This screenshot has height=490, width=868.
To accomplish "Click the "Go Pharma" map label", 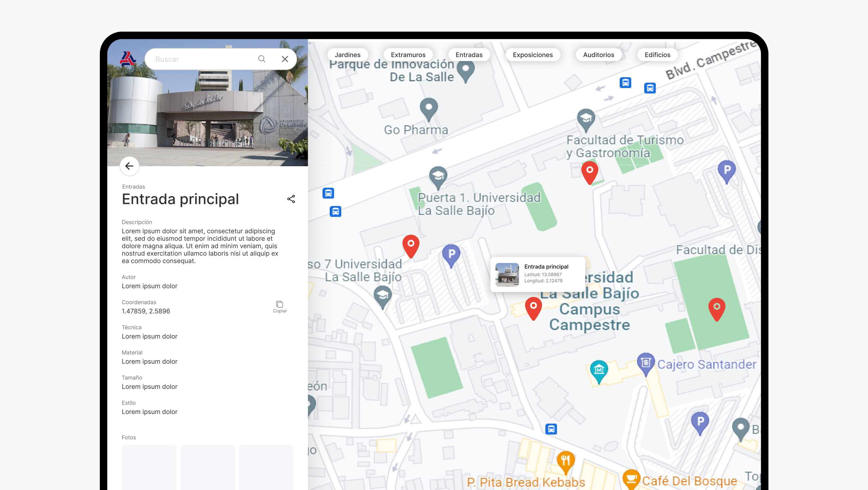I will pos(416,130).
